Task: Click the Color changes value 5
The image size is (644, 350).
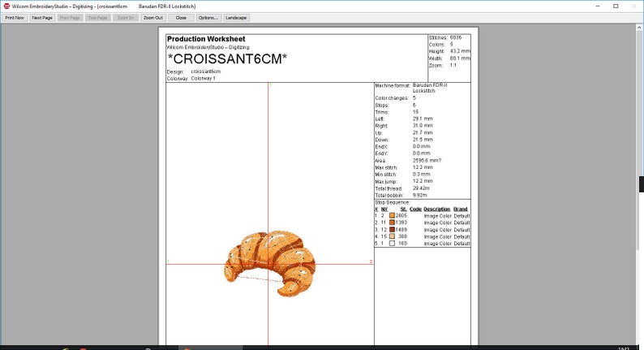Action: click(x=414, y=98)
